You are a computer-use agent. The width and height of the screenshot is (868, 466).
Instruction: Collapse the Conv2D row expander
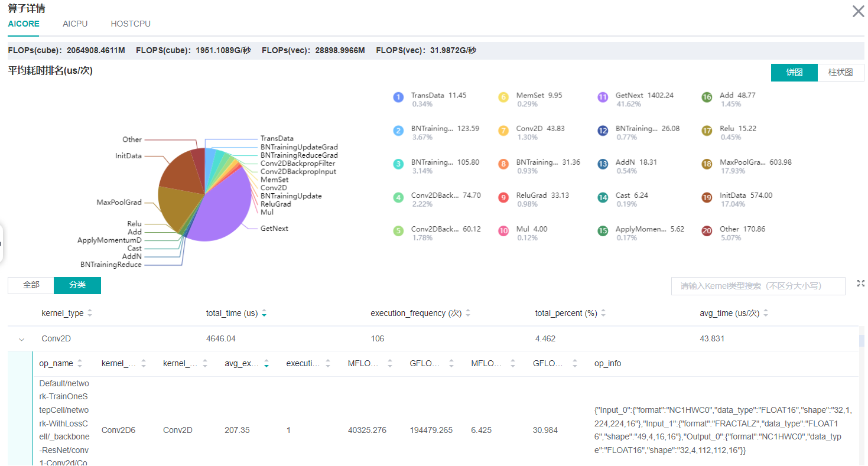22,339
